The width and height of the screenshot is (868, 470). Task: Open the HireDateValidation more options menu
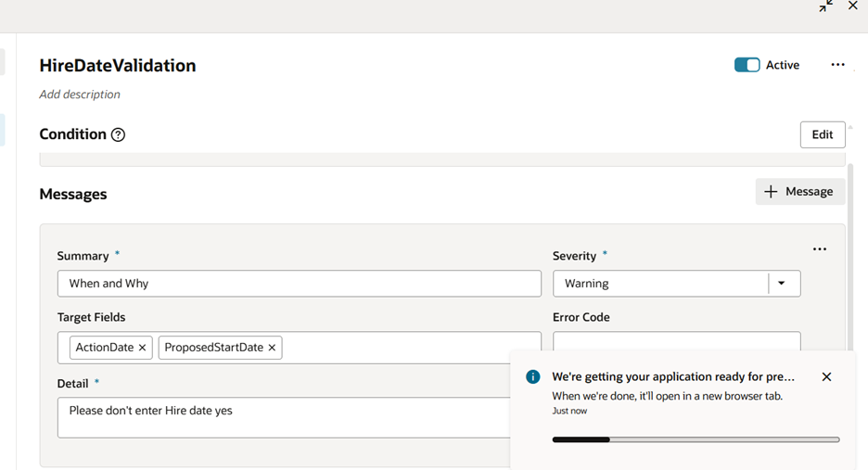(837, 65)
